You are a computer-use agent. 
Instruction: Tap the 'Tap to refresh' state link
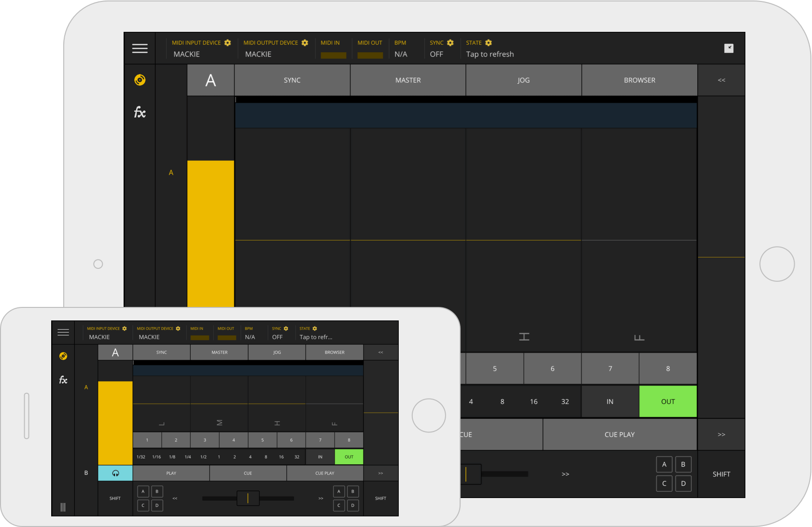[x=490, y=54]
